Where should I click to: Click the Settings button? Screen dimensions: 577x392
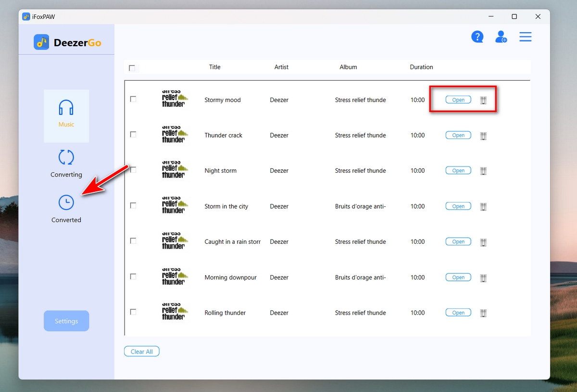tap(66, 321)
